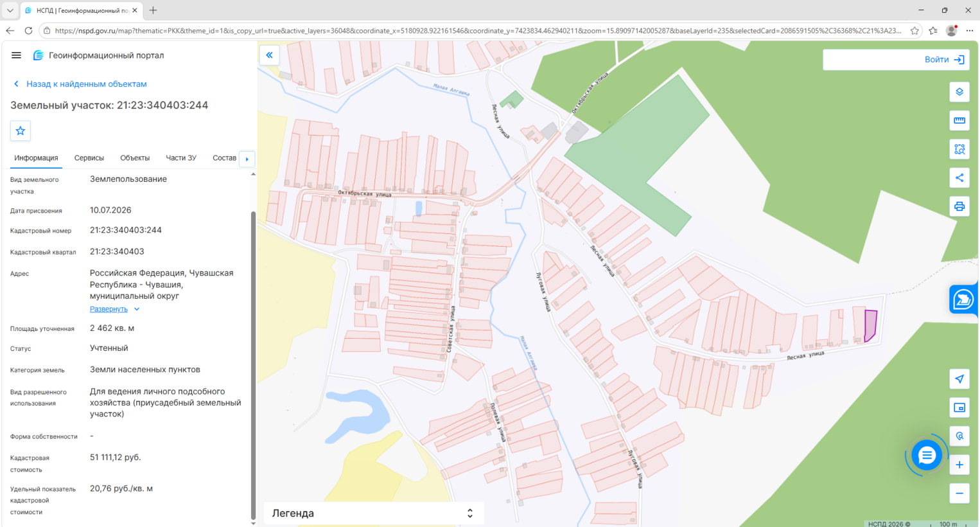The height and width of the screenshot is (527, 980).
Task: Open the blue assistant side widget
Action: [963, 299]
